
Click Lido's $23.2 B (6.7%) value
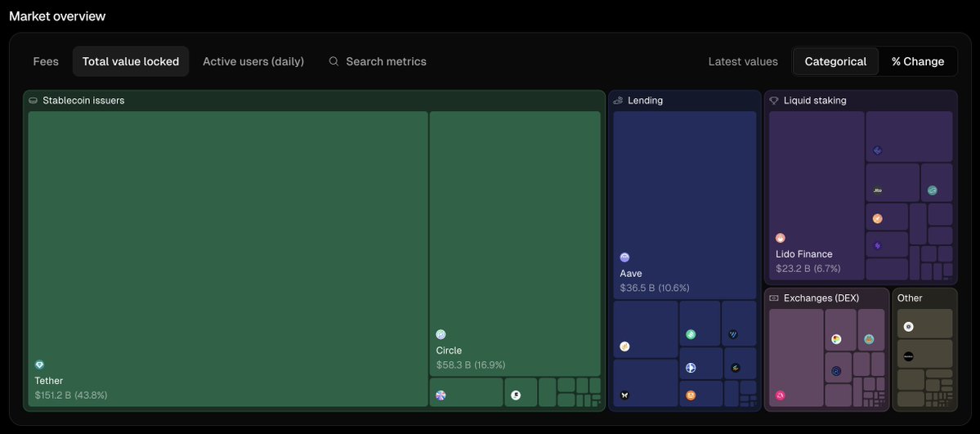point(808,269)
